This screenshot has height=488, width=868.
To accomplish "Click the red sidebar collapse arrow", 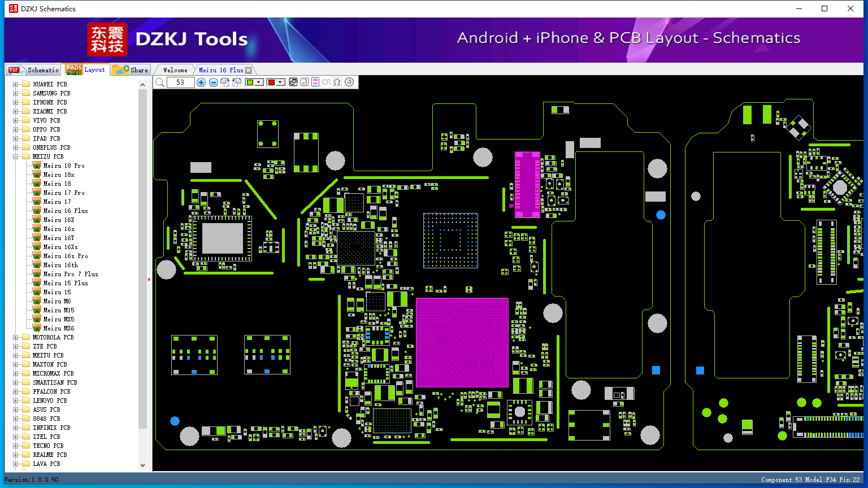I will point(149,279).
